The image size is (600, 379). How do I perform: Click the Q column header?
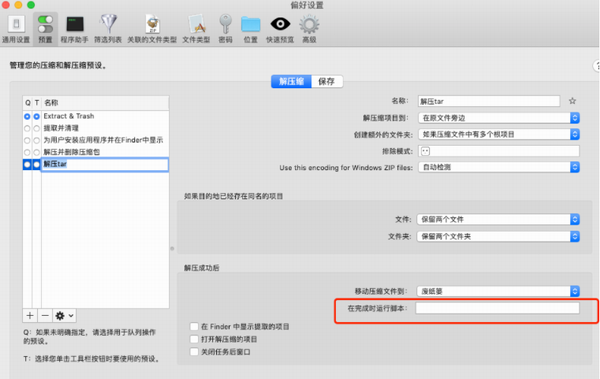28,103
